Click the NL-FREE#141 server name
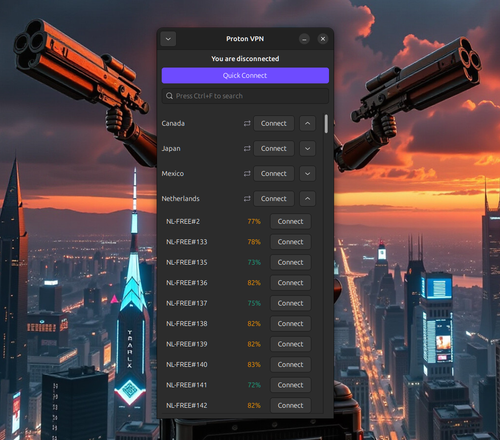The width and height of the screenshot is (500, 440). (x=187, y=385)
